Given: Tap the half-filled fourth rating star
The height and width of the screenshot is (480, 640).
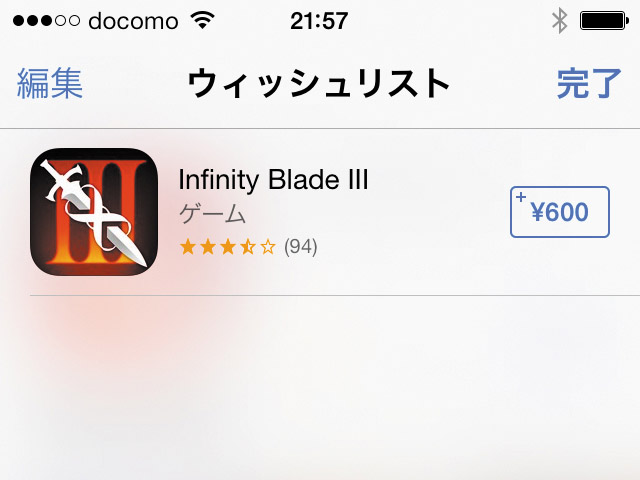Looking at the screenshot, I should [248, 247].
